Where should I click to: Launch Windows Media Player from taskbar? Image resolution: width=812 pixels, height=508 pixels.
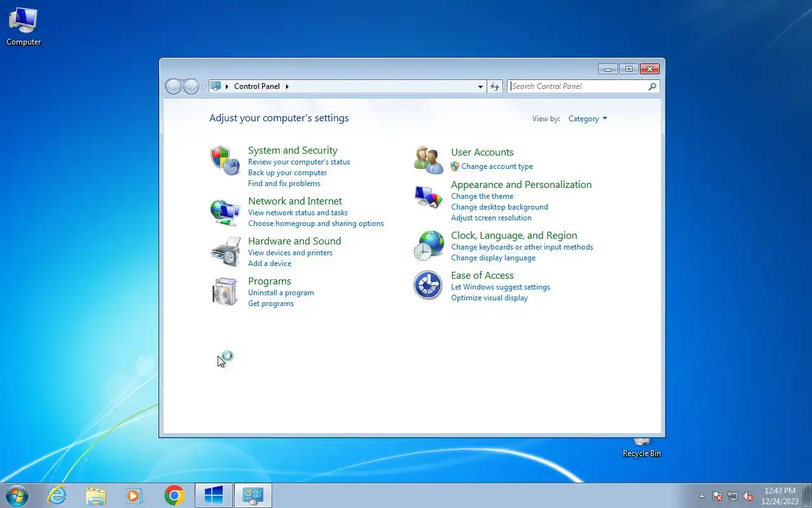coord(134,495)
